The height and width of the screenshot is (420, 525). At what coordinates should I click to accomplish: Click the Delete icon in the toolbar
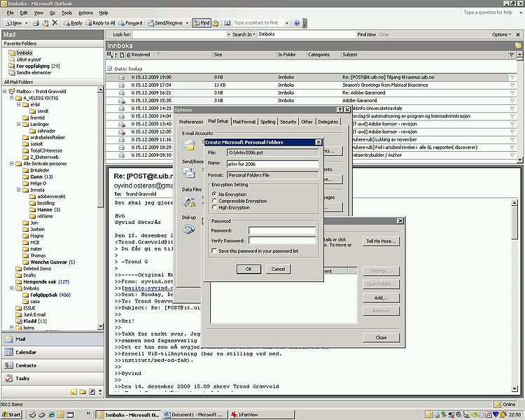coord(55,23)
